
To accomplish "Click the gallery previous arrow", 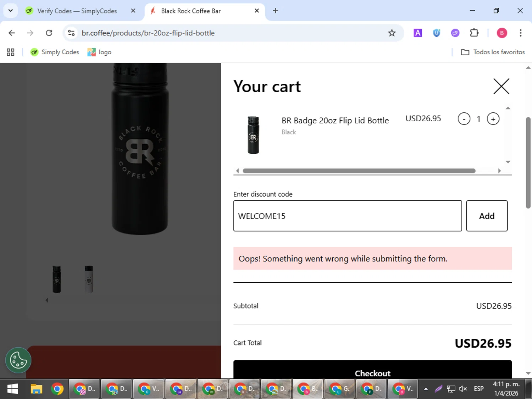I will (47, 300).
